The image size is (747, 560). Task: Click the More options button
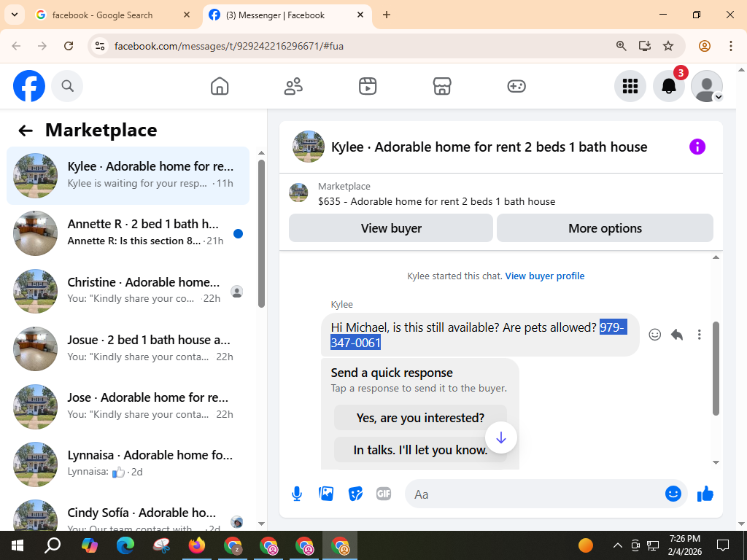coord(605,228)
